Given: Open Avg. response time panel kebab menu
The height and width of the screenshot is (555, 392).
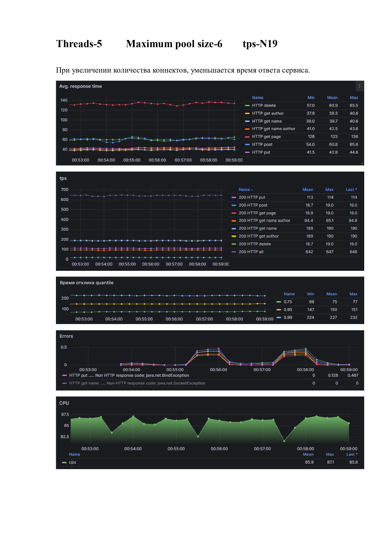Looking at the screenshot, I should click(x=359, y=86).
